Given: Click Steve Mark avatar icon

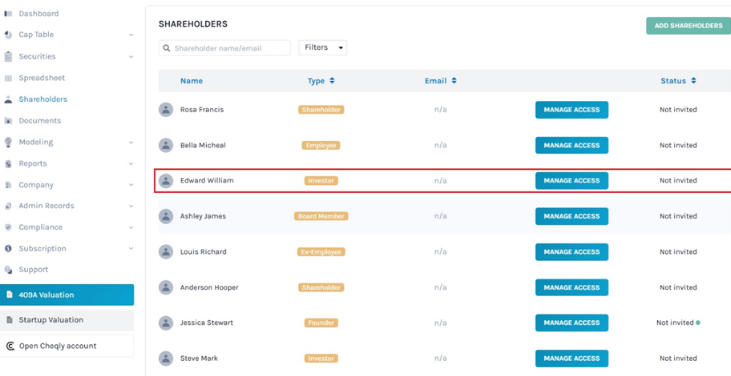Looking at the screenshot, I should (x=166, y=358).
